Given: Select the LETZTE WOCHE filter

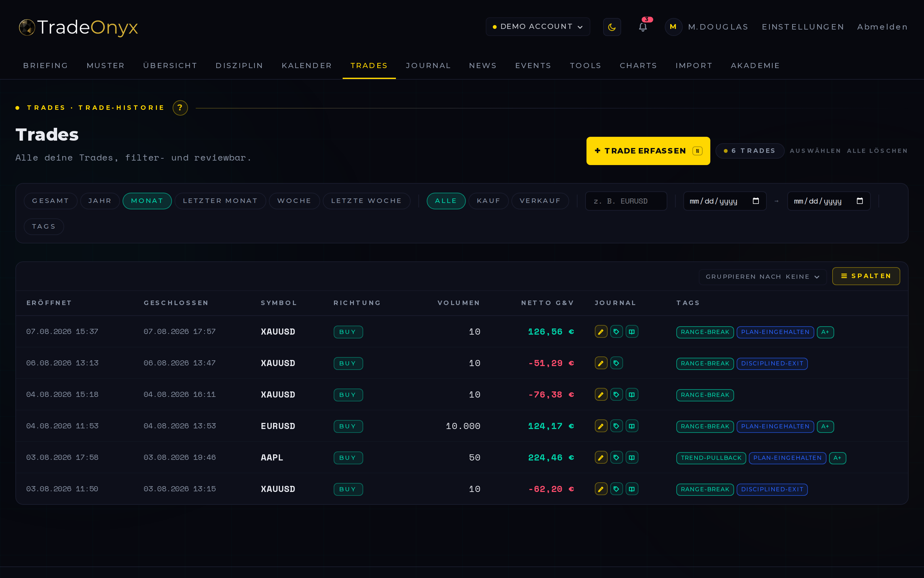Looking at the screenshot, I should tap(366, 201).
